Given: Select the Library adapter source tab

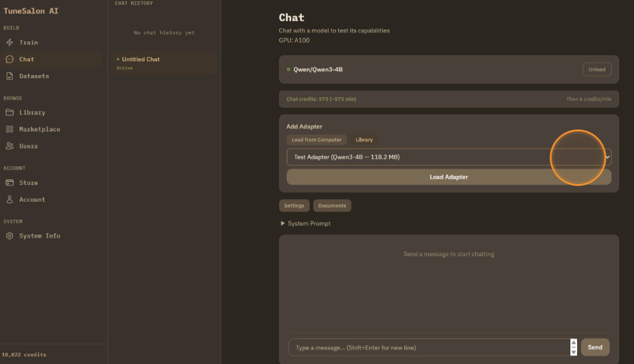Looking at the screenshot, I should pos(364,140).
